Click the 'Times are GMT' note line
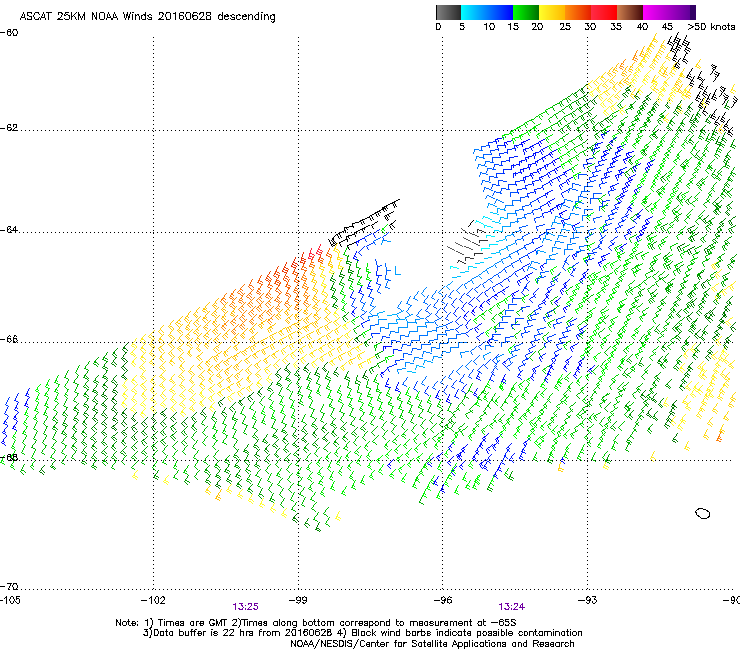Viewport: 740px width, 650px height. tap(316, 623)
